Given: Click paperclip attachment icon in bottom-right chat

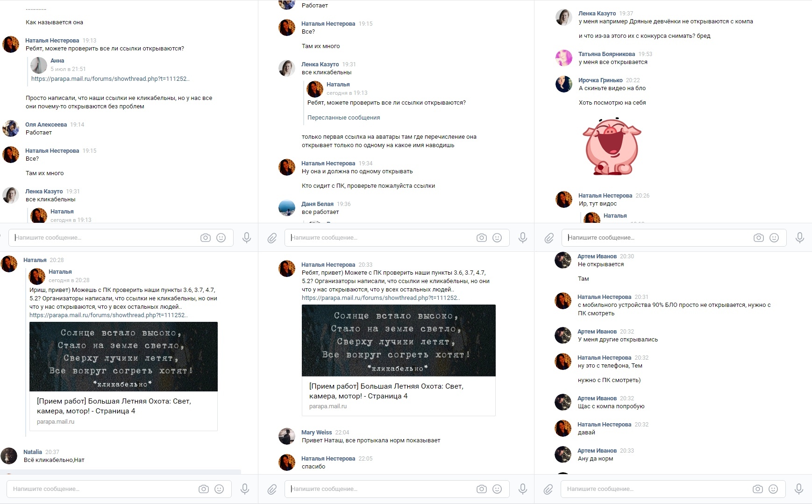Looking at the screenshot, I should pos(548,489).
